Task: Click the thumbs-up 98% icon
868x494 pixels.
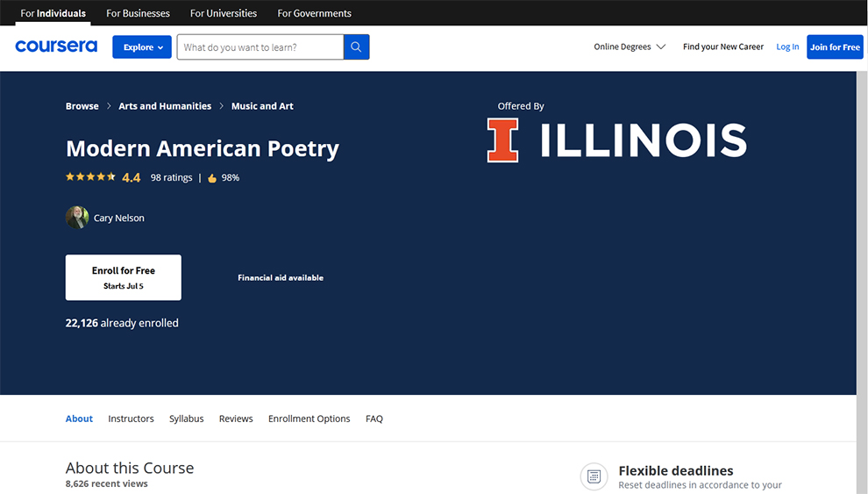Action: coord(212,178)
